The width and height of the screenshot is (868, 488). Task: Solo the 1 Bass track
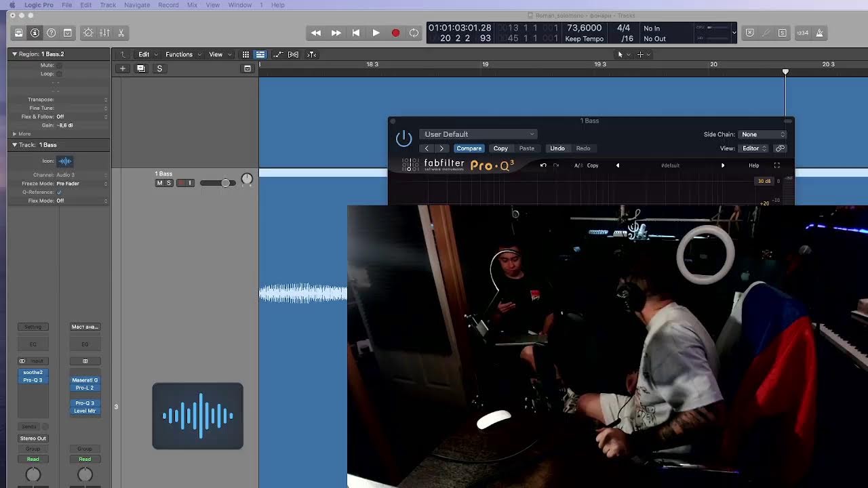(169, 183)
